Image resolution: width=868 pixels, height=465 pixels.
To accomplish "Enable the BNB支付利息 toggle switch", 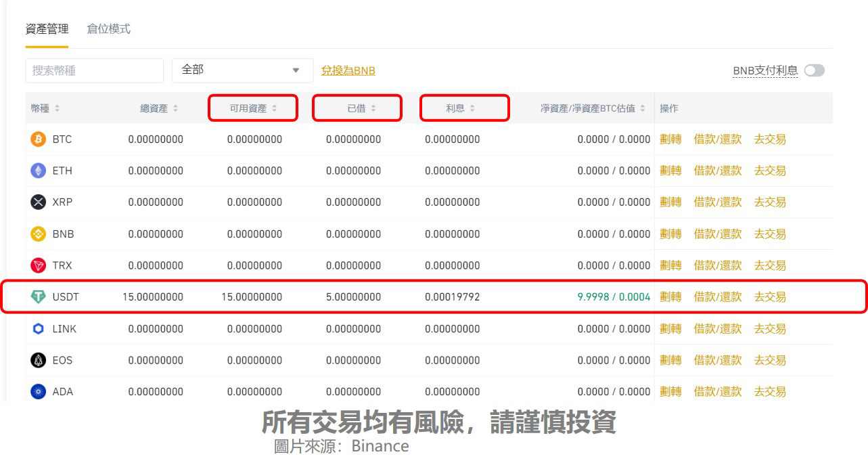I will click(815, 70).
